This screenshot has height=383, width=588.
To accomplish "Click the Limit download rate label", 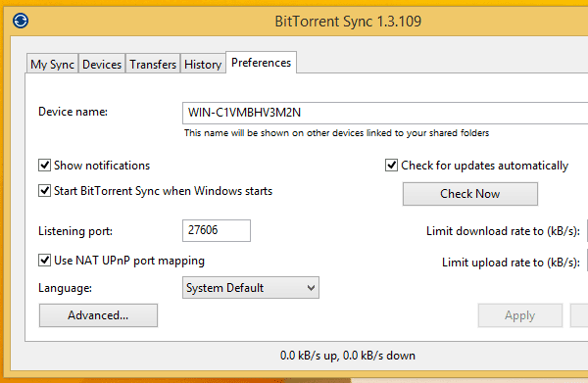I will pos(503,231).
